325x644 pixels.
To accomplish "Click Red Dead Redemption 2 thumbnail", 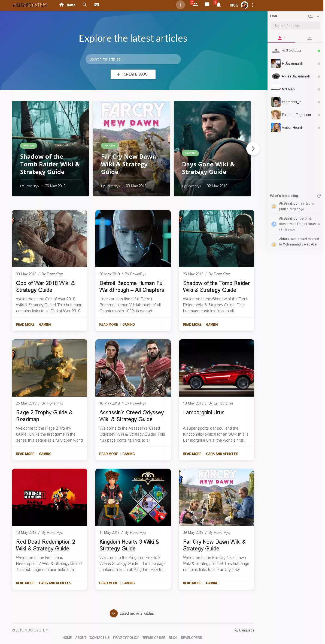I will [x=50, y=497].
